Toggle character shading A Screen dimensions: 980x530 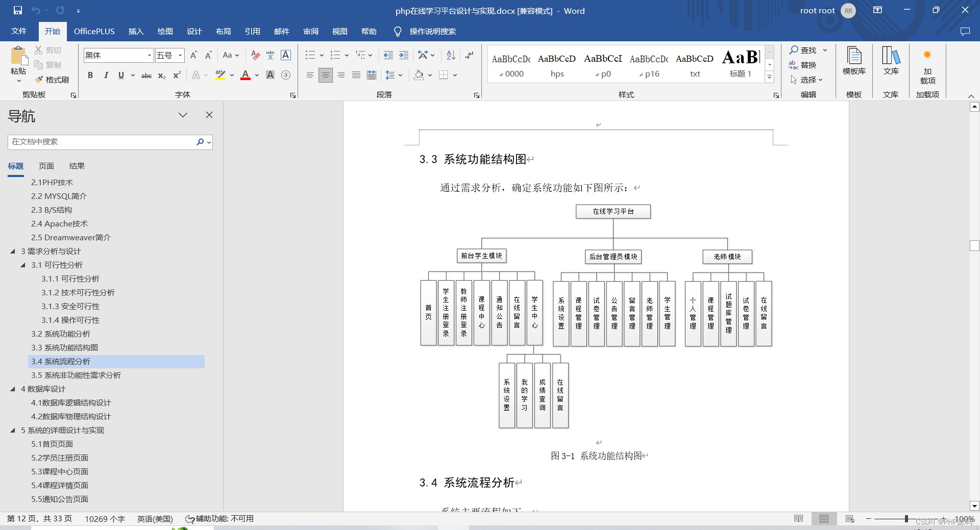271,75
